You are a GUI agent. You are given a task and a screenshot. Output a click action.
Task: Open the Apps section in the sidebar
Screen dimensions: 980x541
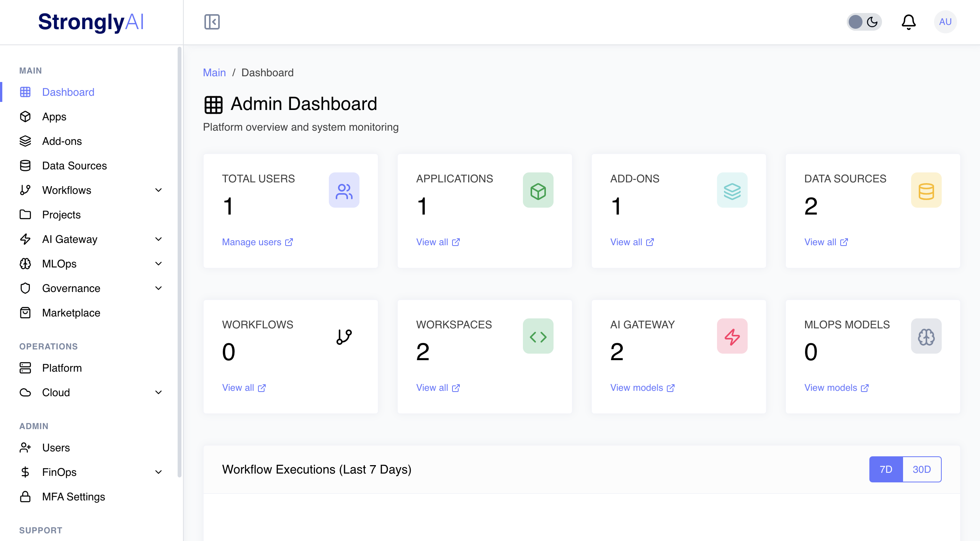click(54, 116)
